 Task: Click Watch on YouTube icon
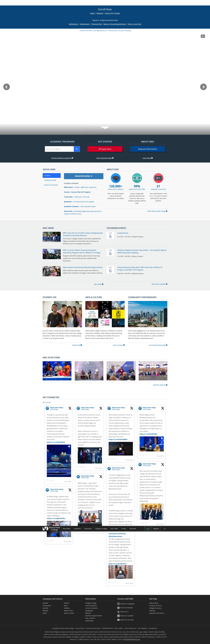tap(118, 620)
